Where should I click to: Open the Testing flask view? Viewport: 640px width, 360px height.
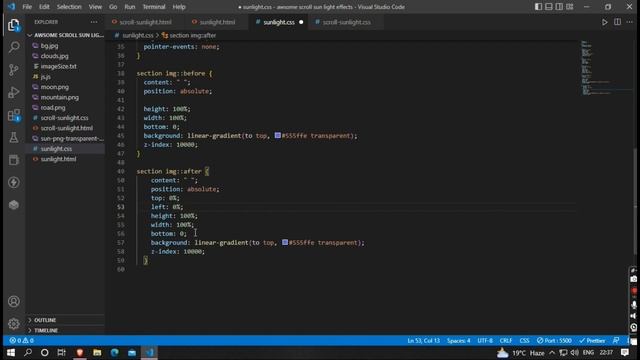click(14, 138)
